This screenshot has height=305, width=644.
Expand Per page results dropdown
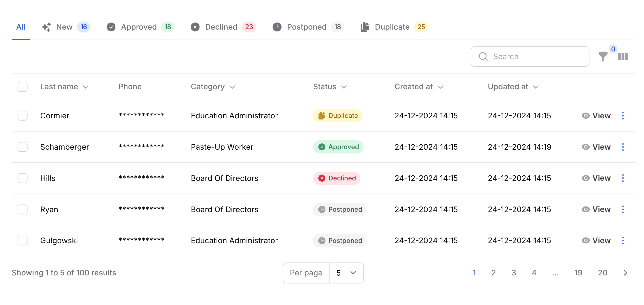(347, 273)
